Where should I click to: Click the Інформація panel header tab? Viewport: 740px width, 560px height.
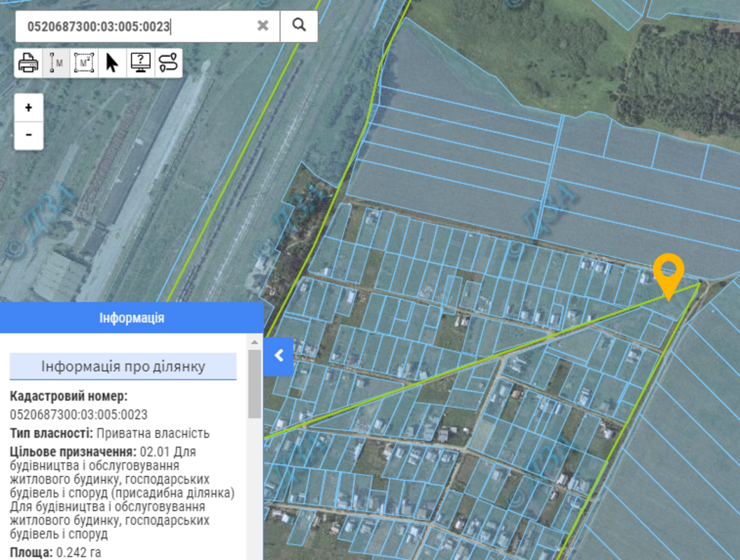coord(132,318)
